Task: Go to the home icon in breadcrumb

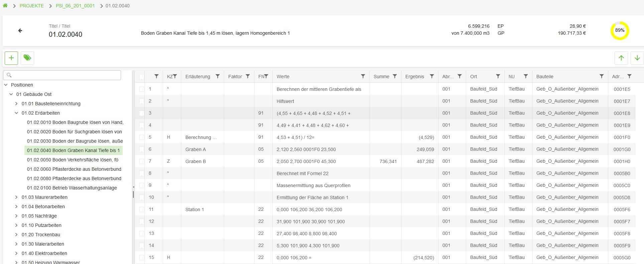Action: (5, 5)
